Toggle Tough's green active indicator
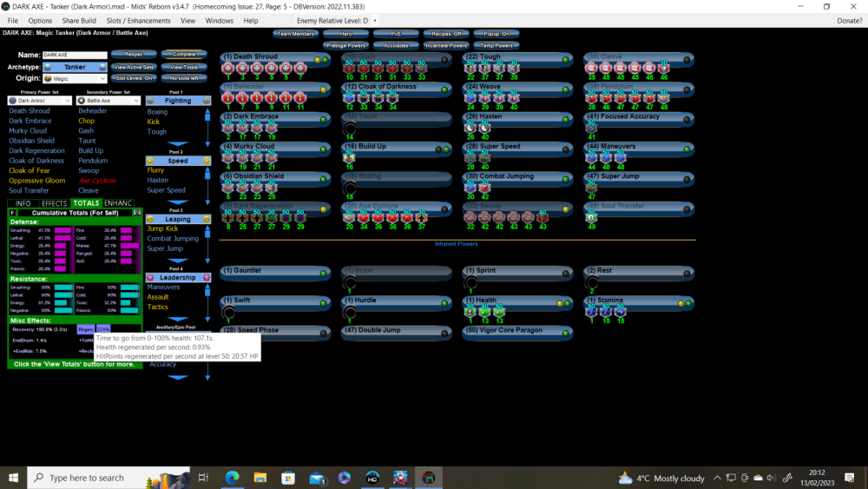 click(566, 60)
